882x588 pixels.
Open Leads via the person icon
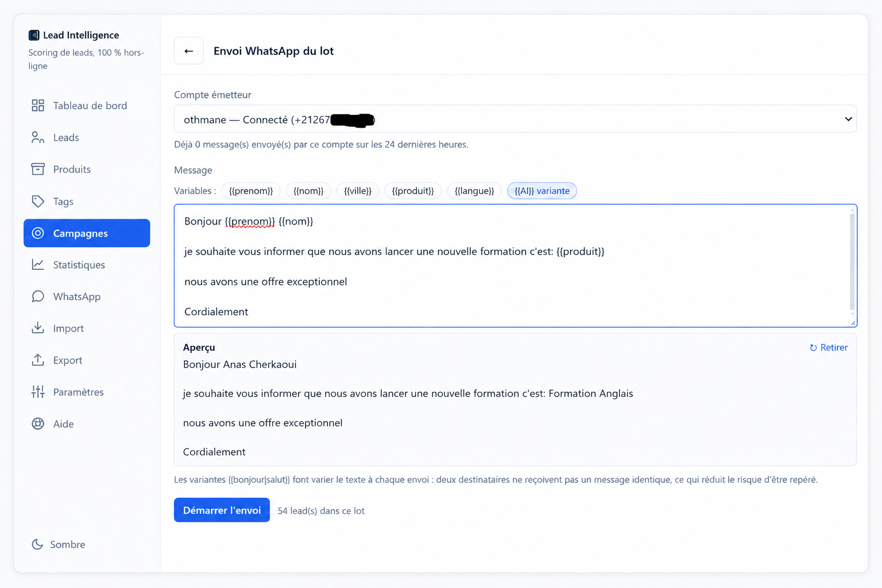(38, 137)
